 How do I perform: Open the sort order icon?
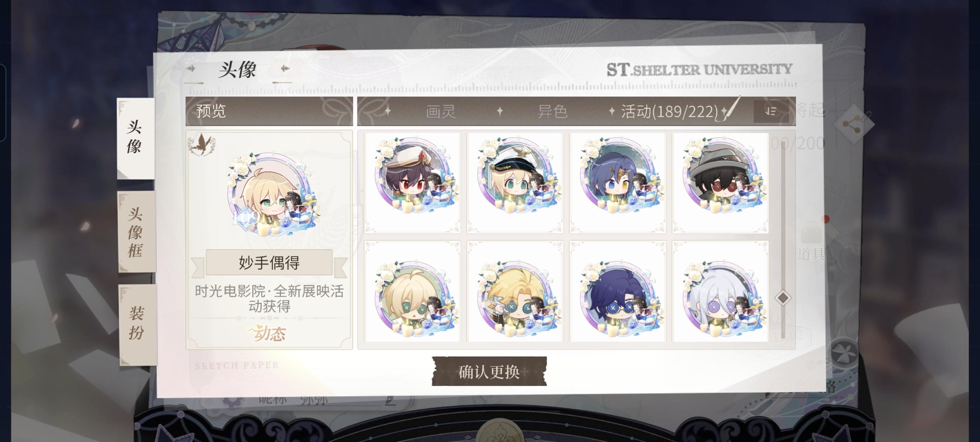pyautogui.click(x=771, y=111)
